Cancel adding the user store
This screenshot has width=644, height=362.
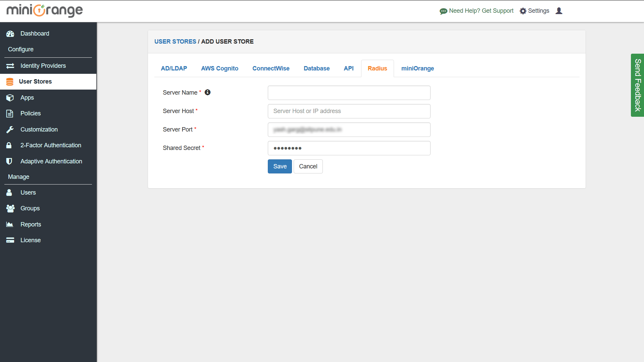(x=308, y=166)
